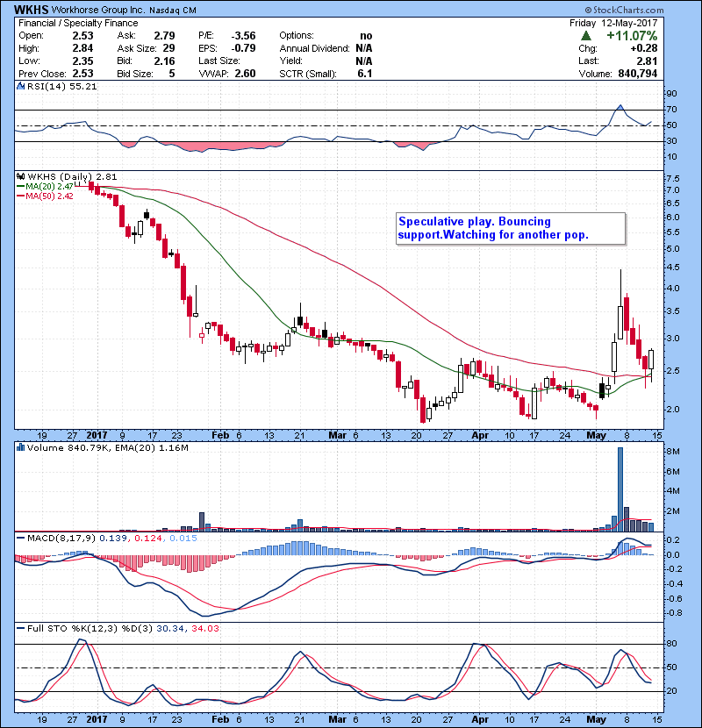The height and width of the screenshot is (728, 702).
Task: Click the High 2.84 value
Action: point(82,48)
